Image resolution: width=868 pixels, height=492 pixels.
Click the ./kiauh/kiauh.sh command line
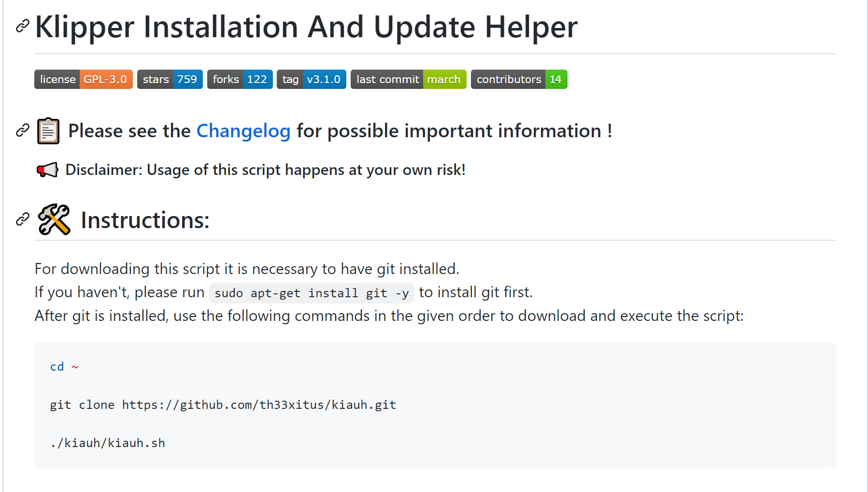[108, 443]
